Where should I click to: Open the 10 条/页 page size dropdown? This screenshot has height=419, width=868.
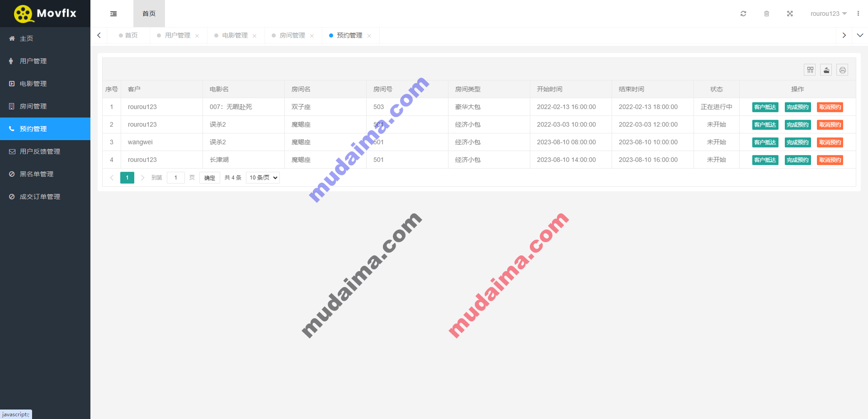point(263,178)
